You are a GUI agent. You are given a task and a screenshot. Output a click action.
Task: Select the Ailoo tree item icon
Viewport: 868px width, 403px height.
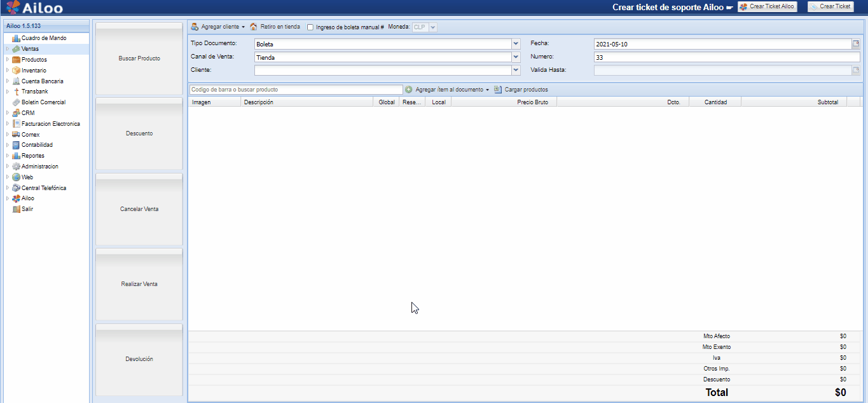16,198
